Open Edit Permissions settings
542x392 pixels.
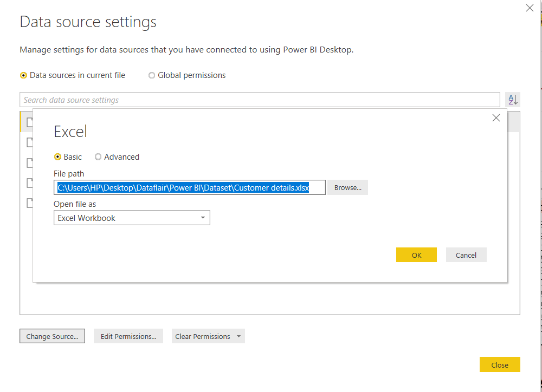128,336
